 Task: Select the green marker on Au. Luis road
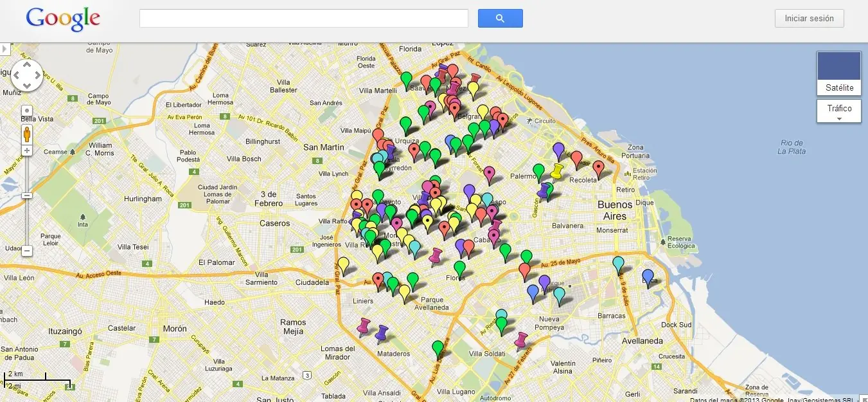[x=438, y=348]
